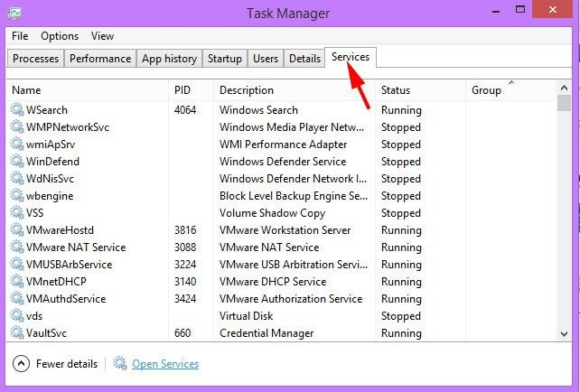Viewport: 580px width, 392px height.
Task: Select the VaultSvc service name
Action: coord(46,333)
